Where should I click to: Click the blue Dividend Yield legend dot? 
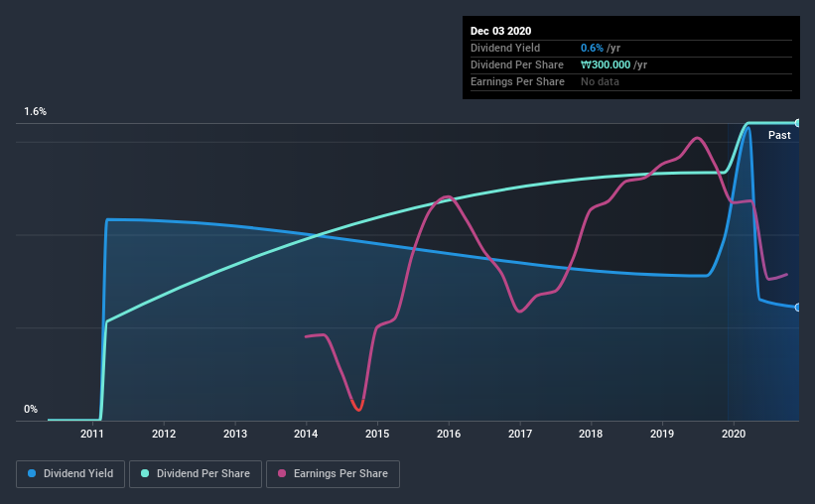pyautogui.click(x=32, y=473)
